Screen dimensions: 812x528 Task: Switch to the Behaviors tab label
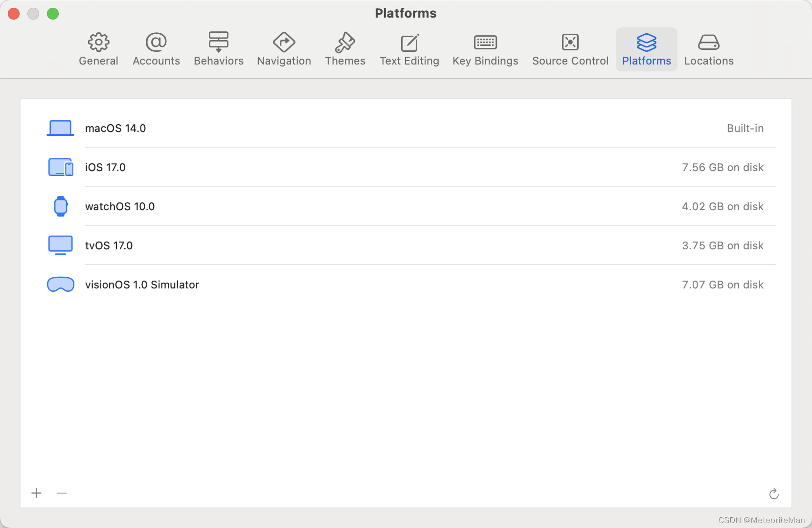[x=219, y=61]
